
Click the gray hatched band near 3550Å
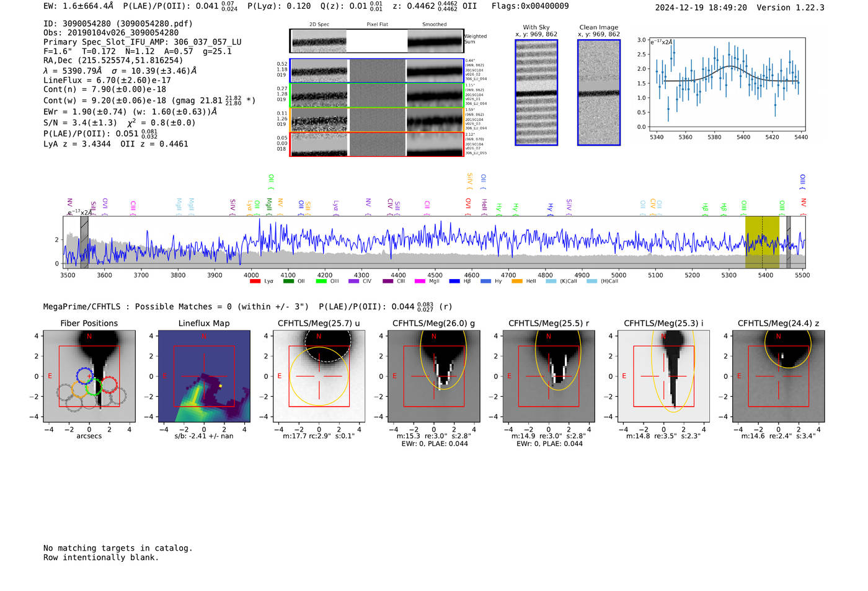[84, 242]
